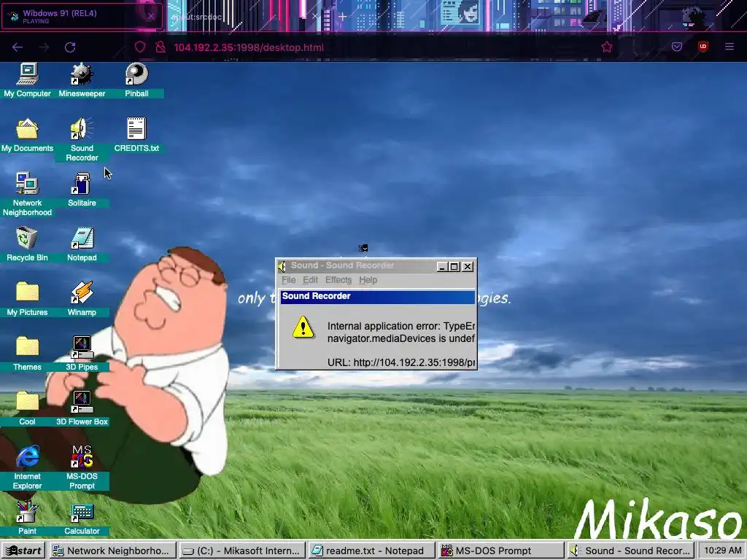Start the 3D Flower Box shortcut

point(82,408)
